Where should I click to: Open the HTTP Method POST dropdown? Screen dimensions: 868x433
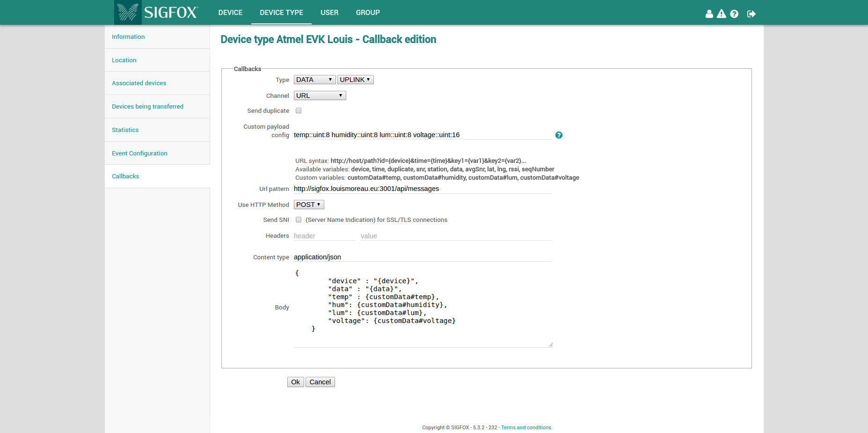(x=309, y=205)
